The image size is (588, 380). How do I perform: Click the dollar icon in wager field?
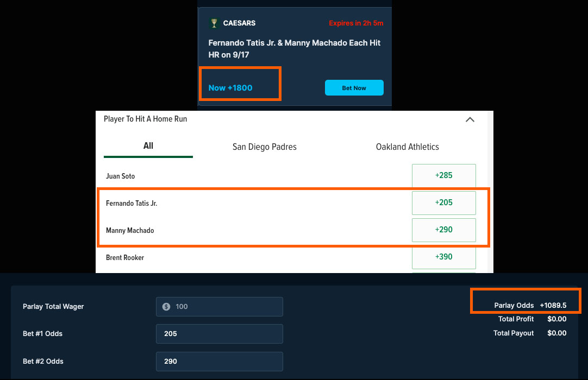coord(166,307)
